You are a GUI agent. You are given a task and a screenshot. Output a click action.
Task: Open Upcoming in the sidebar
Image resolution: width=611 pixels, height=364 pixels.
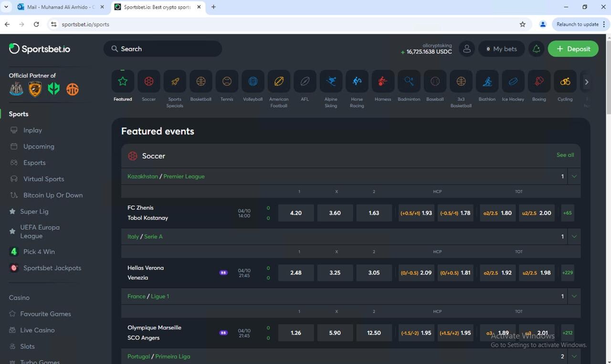pyautogui.click(x=39, y=146)
